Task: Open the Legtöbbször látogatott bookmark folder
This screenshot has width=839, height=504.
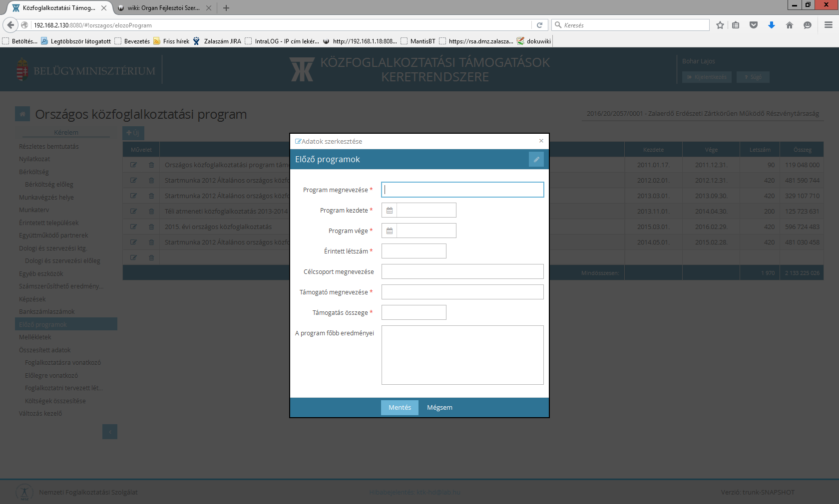Action: coord(76,41)
